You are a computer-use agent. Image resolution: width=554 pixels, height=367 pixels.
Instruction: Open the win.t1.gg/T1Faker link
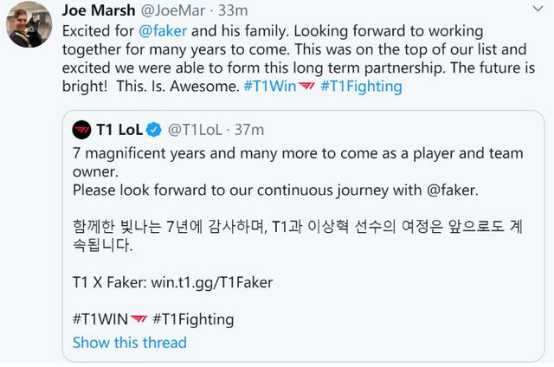[x=212, y=283]
